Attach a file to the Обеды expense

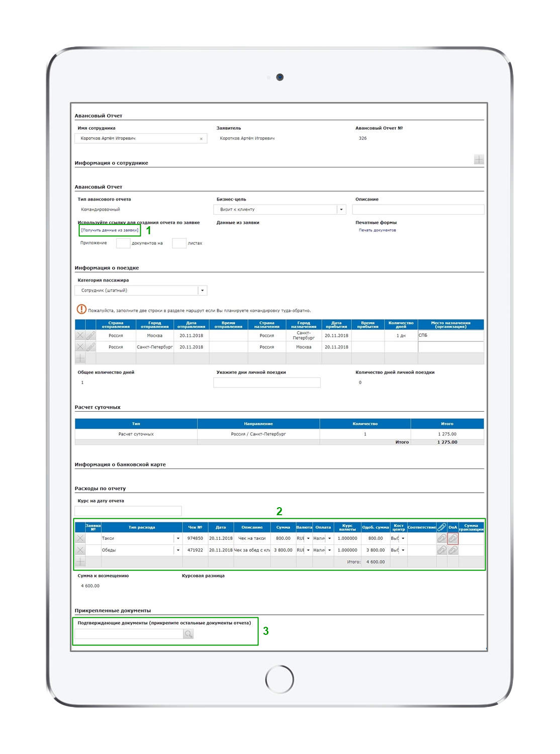(442, 550)
